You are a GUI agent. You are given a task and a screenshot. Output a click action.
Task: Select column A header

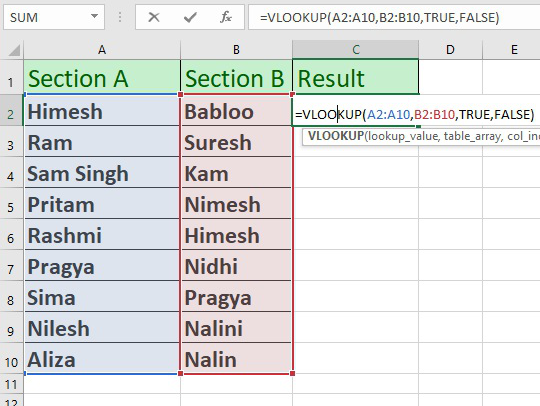102,50
